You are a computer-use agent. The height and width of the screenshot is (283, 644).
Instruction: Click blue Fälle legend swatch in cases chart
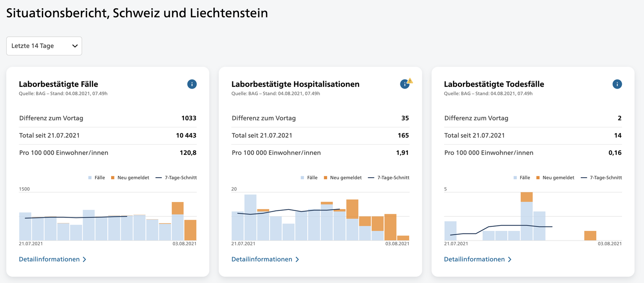click(90, 178)
